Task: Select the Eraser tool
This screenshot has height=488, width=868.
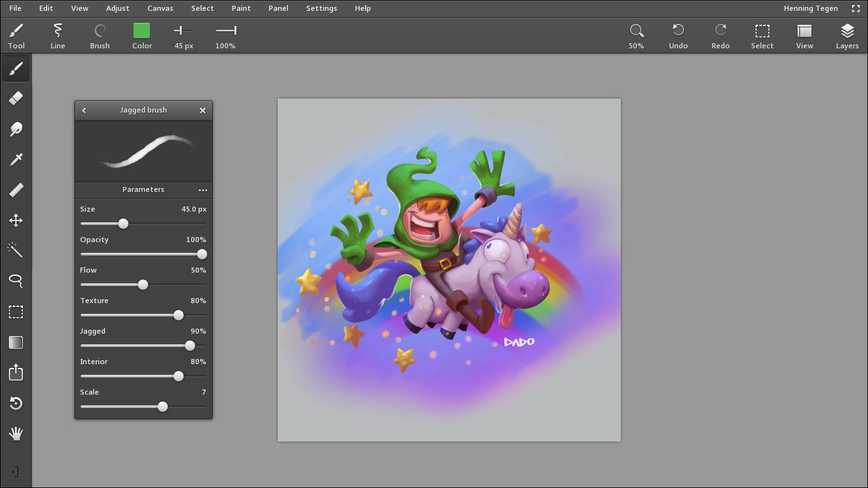Action: [x=16, y=98]
